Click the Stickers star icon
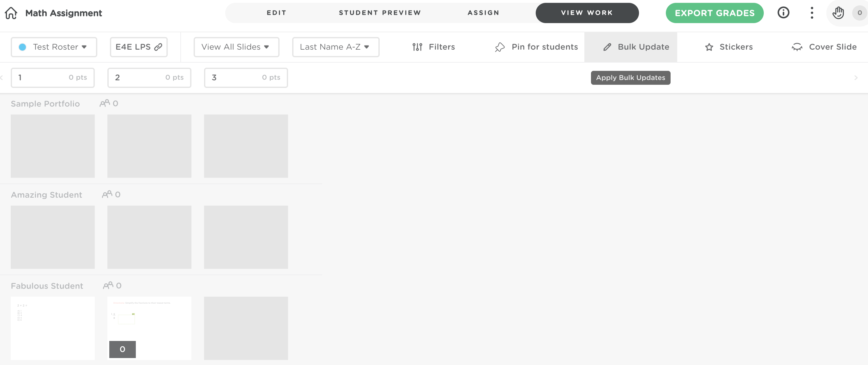Viewport: 868px width, 365px height. [x=709, y=47]
